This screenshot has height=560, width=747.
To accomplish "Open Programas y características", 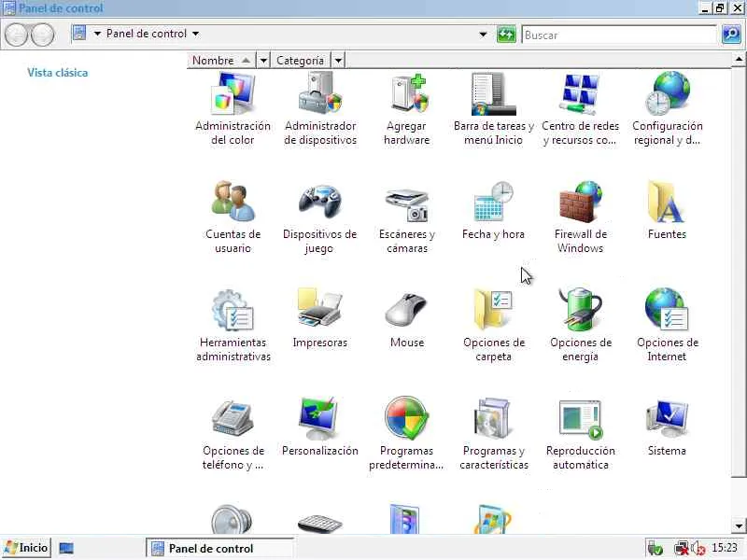I will [494, 433].
